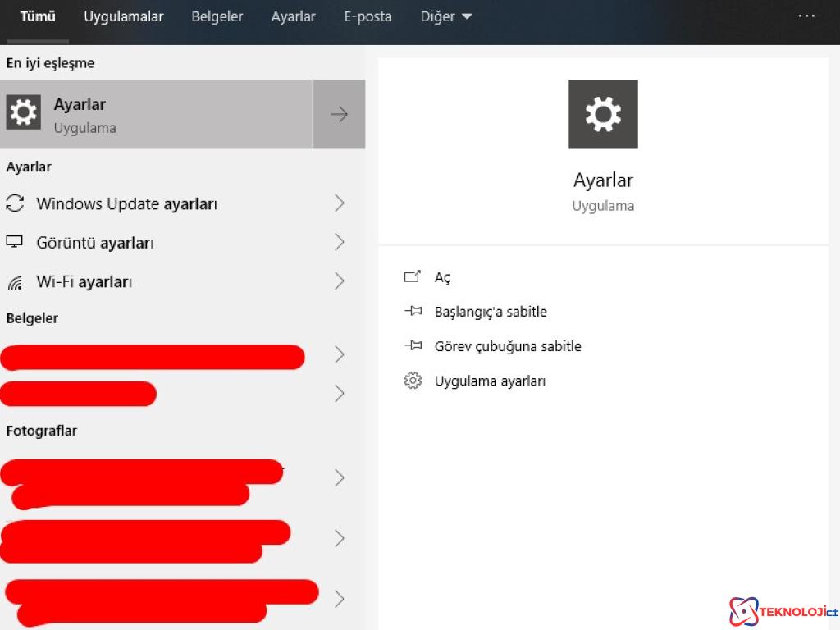840x630 pixels.
Task: Click the Wi-Fi signal icon in results
Action: pyautogui.click(x=15, y=281)
